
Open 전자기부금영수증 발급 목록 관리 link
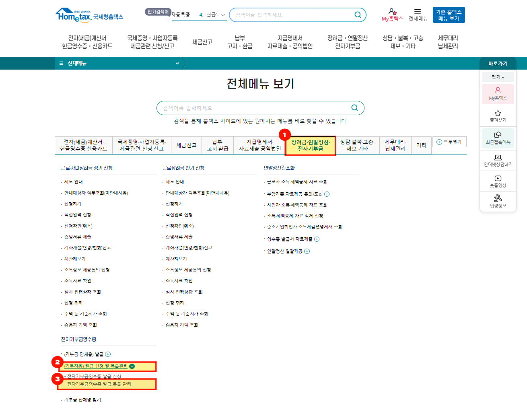pyautogui.click(x=99, y=384)
